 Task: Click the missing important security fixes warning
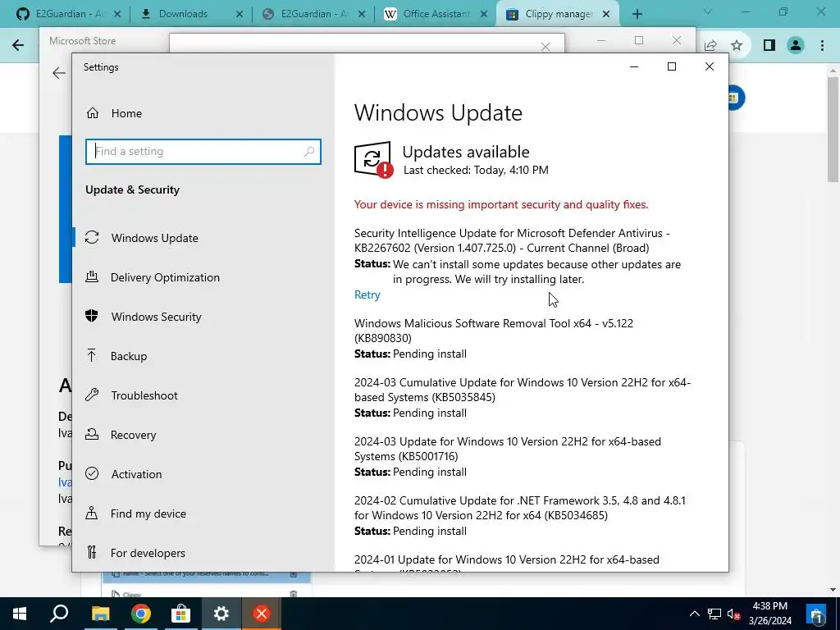click(501, 204)
